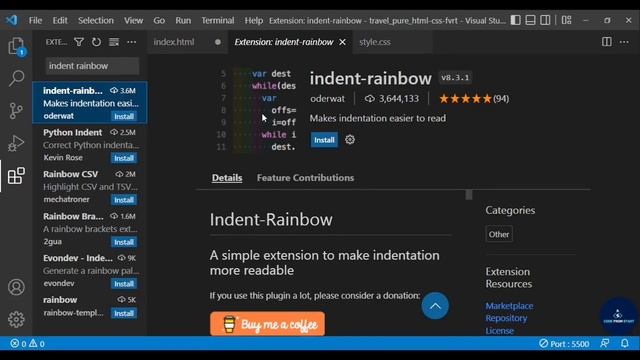
Task: Open the Details tab
Action: click(227, 178)
